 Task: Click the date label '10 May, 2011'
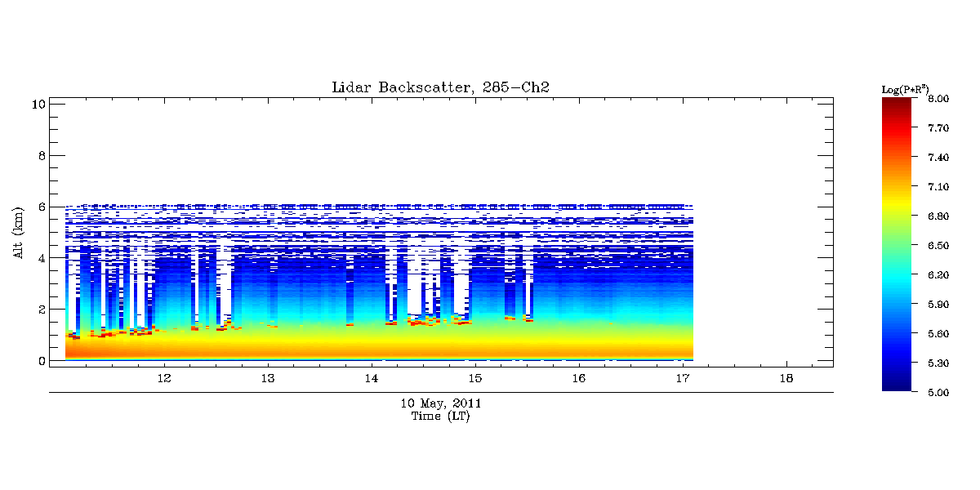point(440,403)
